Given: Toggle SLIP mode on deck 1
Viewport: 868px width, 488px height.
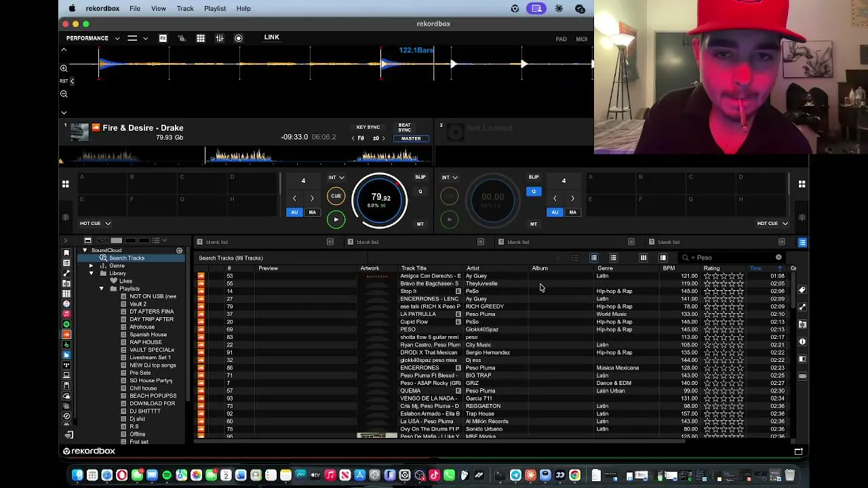Looking at the screenshot, I should tap(420, 178).
